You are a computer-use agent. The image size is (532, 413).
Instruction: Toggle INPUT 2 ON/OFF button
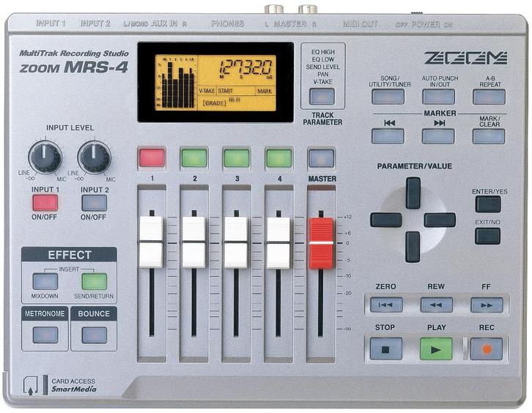click(95, 203)
